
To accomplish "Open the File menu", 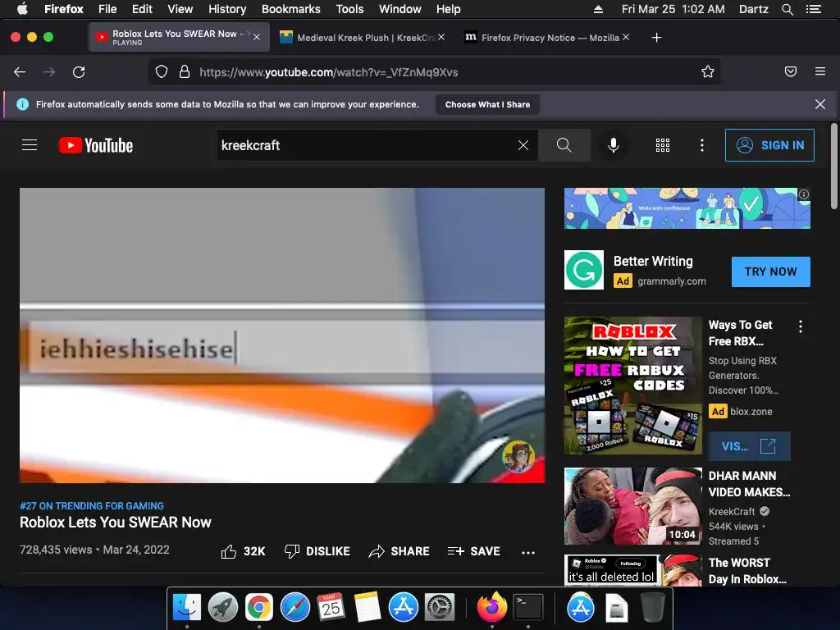I will 107,9.
